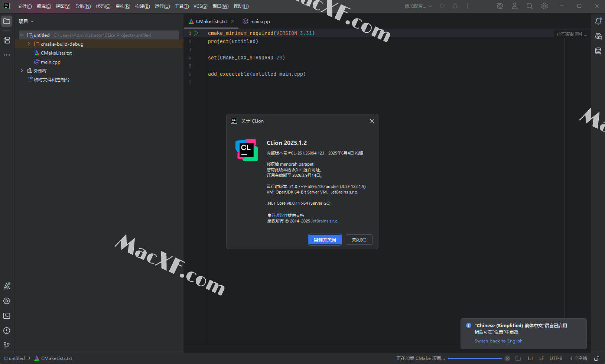Switch to the main.cpp editor tab
The width and height of the screenshot is (605, 364).
tap(256, 21)
